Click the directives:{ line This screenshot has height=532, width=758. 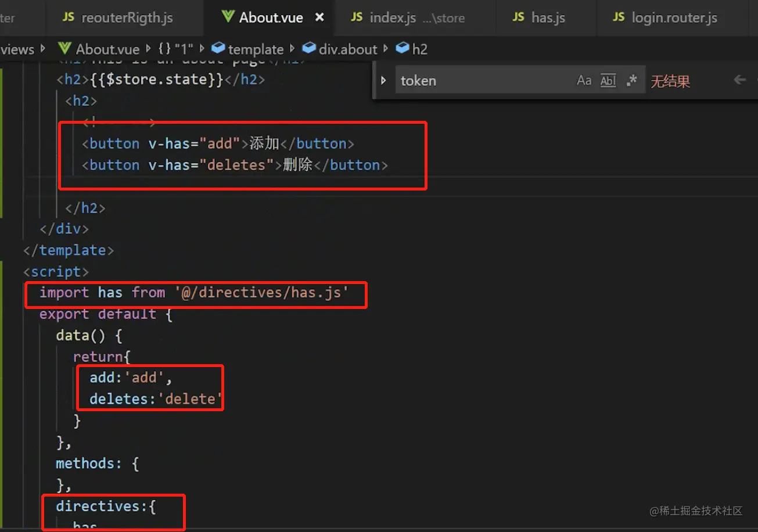[106, 506]
